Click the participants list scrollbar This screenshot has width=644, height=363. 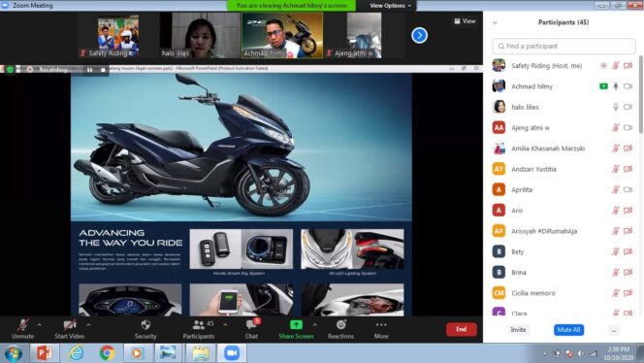(641, 94)
